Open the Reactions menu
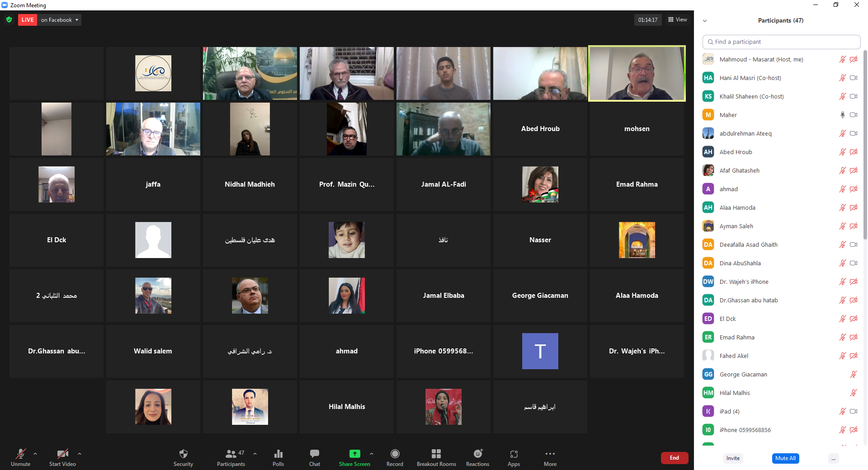Screen dimensions: 868x470 pos(477,454)
